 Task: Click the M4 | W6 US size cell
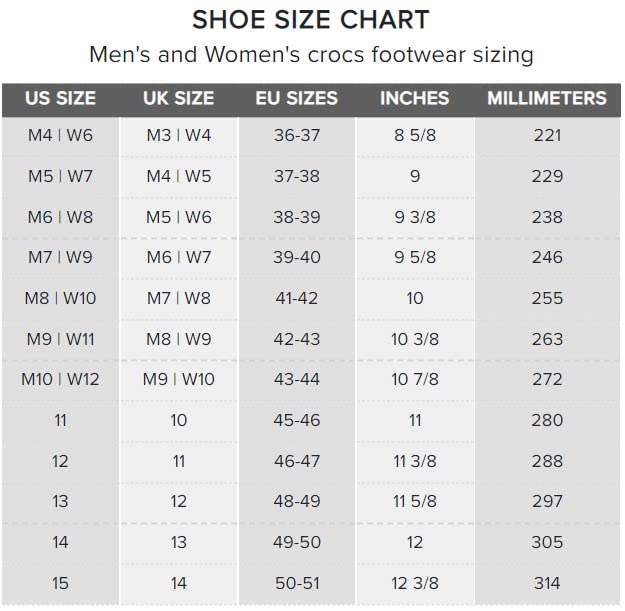pos(60,135)
